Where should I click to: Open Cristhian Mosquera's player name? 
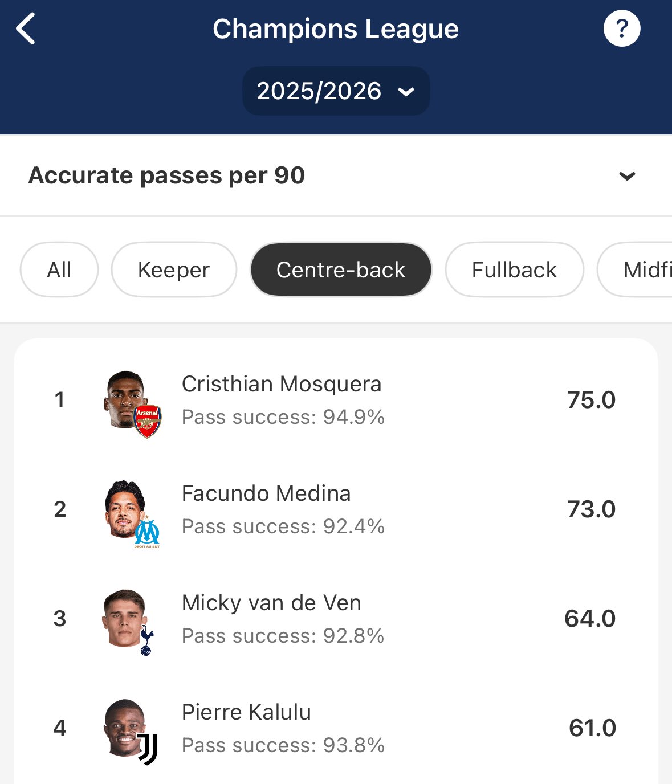pyautogui.click(x=281, y=384)
